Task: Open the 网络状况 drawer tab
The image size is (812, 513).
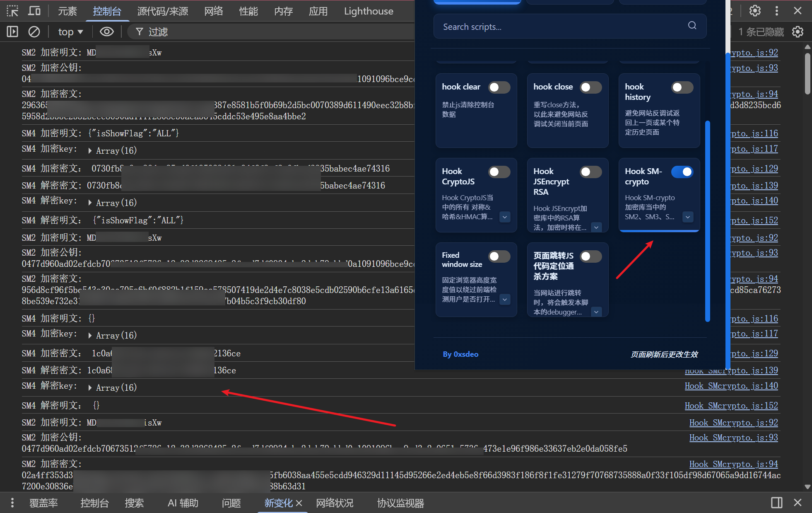Action: 335,503
